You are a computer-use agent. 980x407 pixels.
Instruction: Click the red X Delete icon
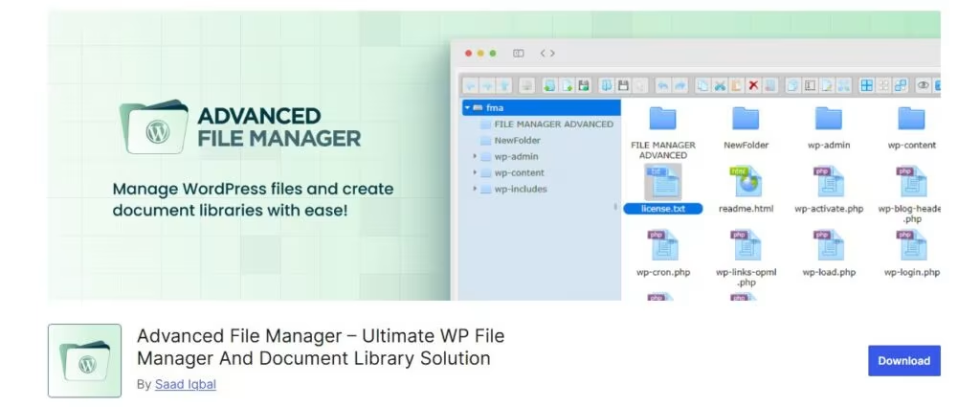coord(753,85)
